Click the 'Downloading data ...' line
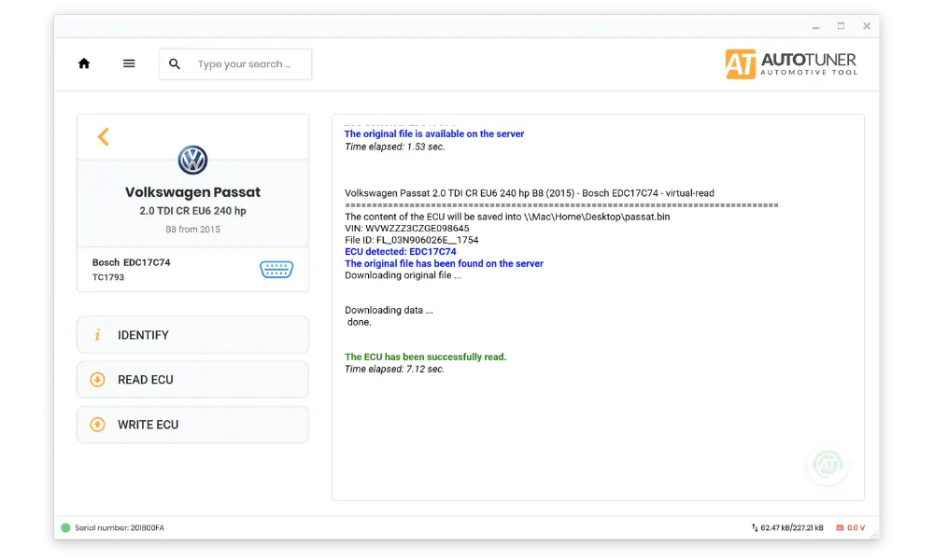Viewport: 934px width, 560px height. point(389,310)
